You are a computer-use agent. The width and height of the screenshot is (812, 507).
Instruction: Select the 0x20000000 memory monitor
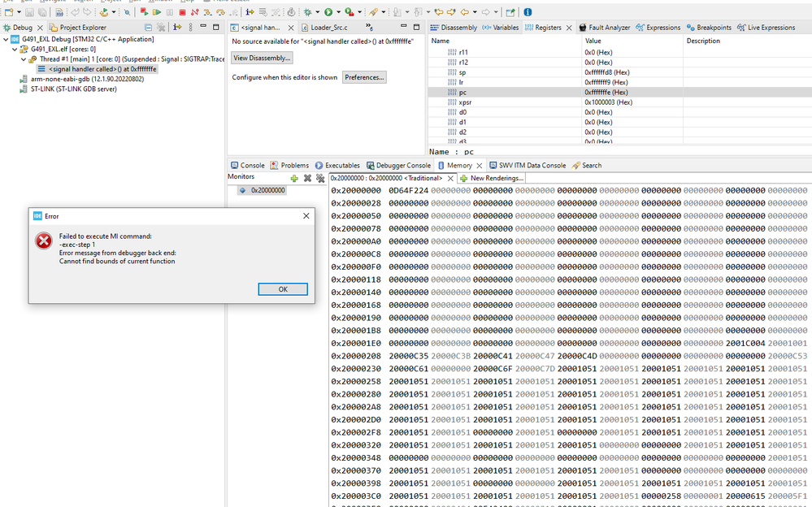tap(263, 191)
